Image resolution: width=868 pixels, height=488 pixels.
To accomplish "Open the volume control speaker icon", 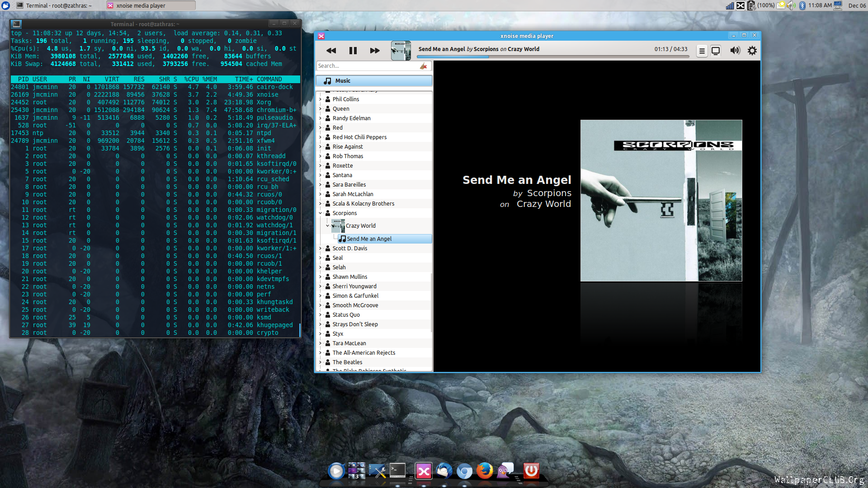I will 735,51.
